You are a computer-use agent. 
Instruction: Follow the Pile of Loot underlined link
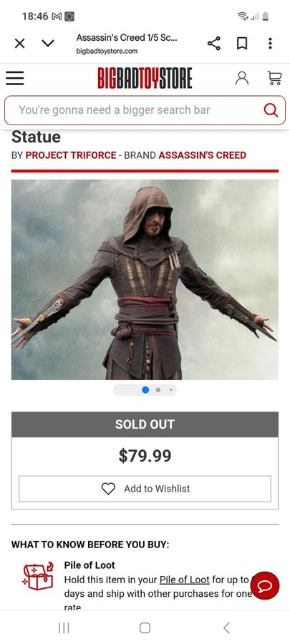(x=185, y=580)
